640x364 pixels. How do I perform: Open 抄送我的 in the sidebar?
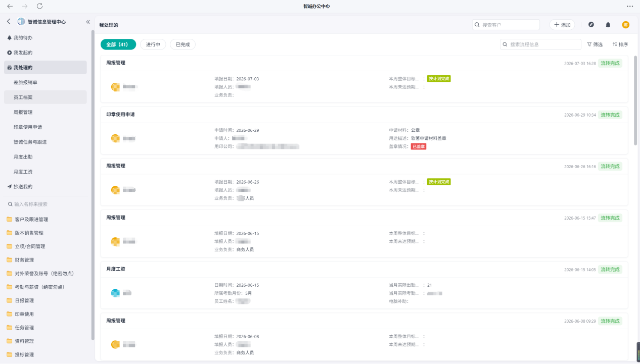tap(45, 187)
